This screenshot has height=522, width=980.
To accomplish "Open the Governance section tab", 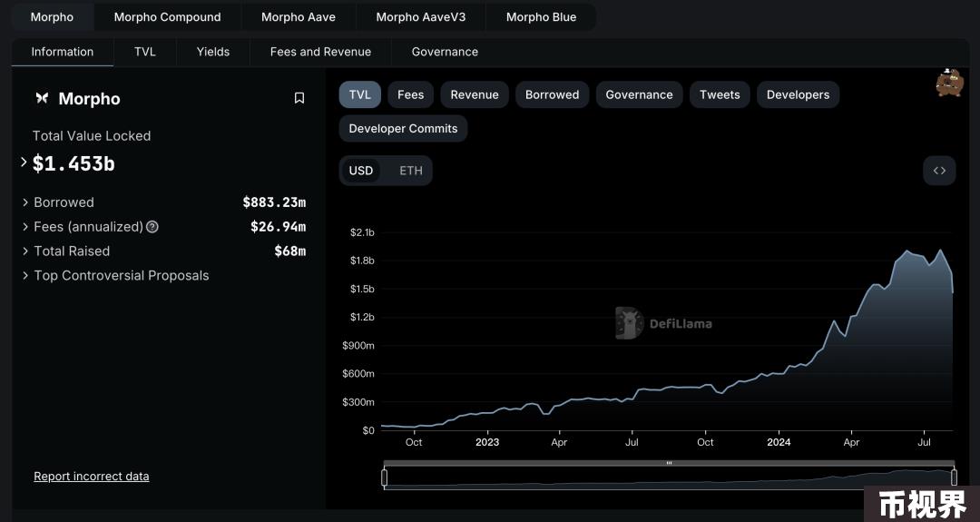I will point(445,52).
